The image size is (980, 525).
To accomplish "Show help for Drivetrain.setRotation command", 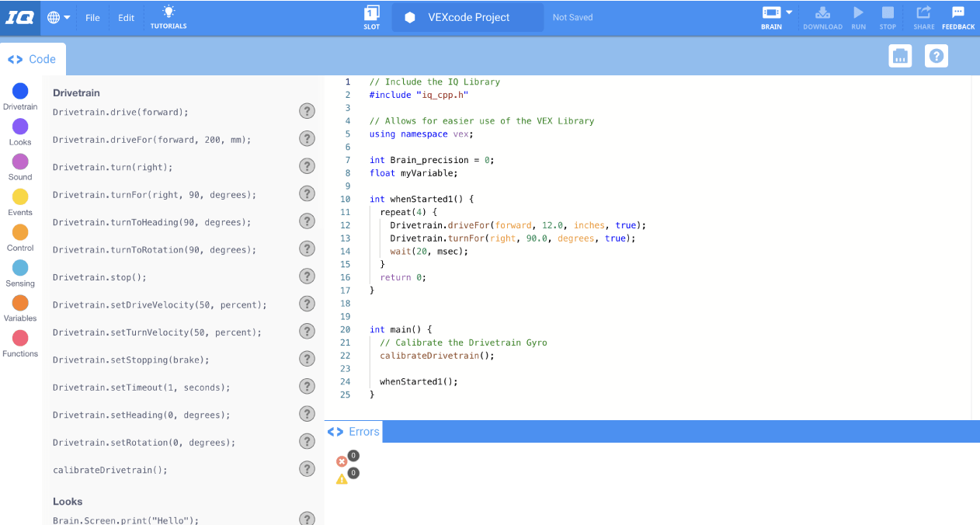I will 308,441.
